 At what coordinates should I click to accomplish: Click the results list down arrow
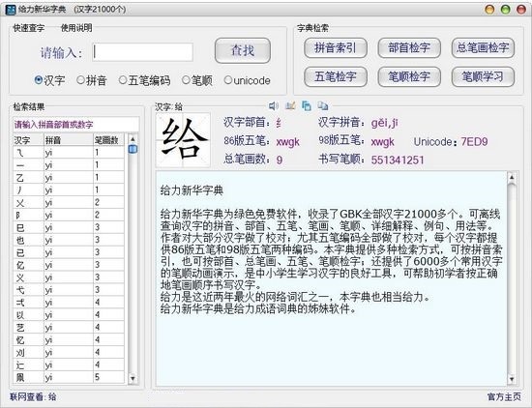point(133,378)
